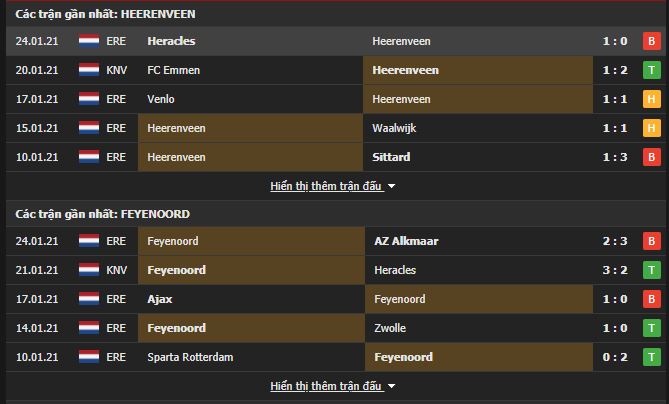Click the green T badge for Sparta Rotterdam match

[x=652, y=357]
